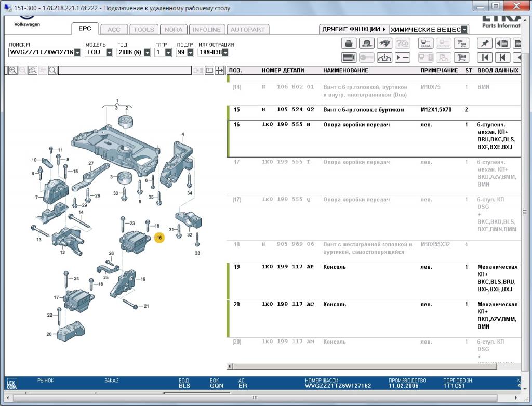532x406 pixels.
Task: Click the double shopping cart transfer icon
Action: (x=461, y=44)
